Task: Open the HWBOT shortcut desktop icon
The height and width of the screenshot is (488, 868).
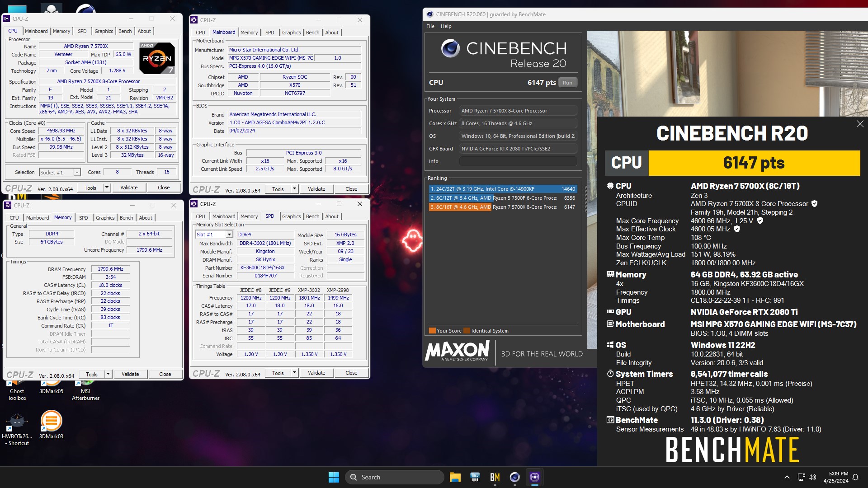Action: (x=17, y=429)
